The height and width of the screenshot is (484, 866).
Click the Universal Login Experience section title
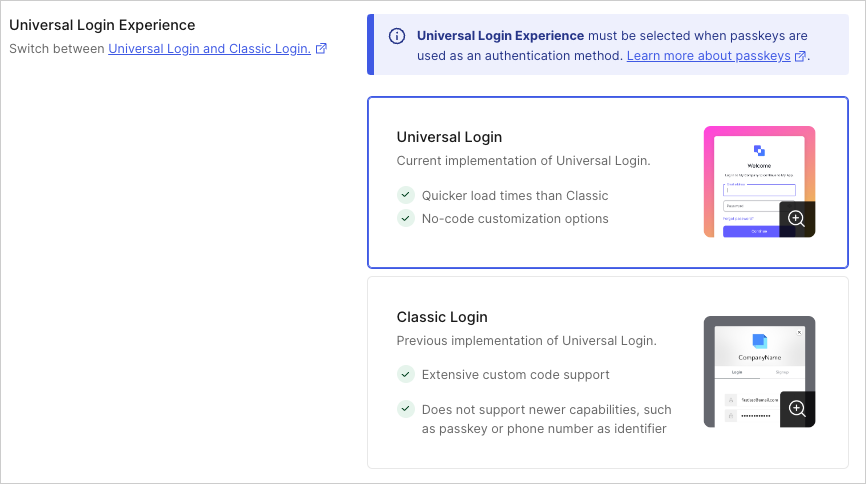coord(102,25)
